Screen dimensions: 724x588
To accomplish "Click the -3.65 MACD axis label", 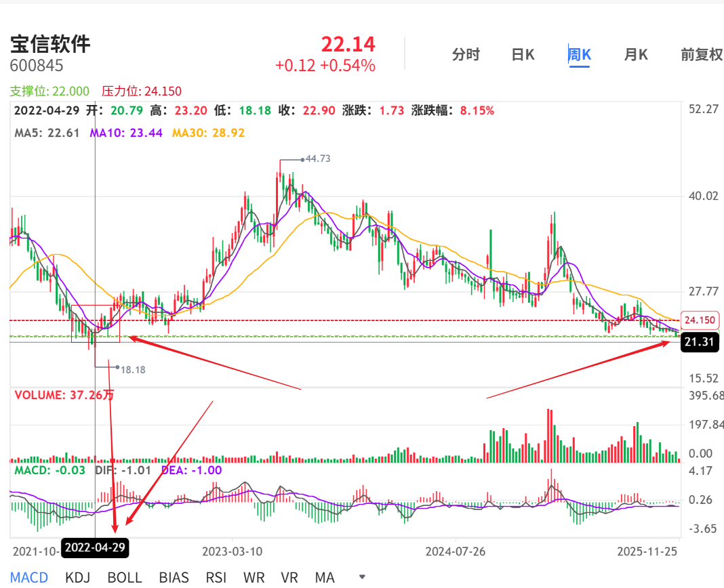I will 703,529.
